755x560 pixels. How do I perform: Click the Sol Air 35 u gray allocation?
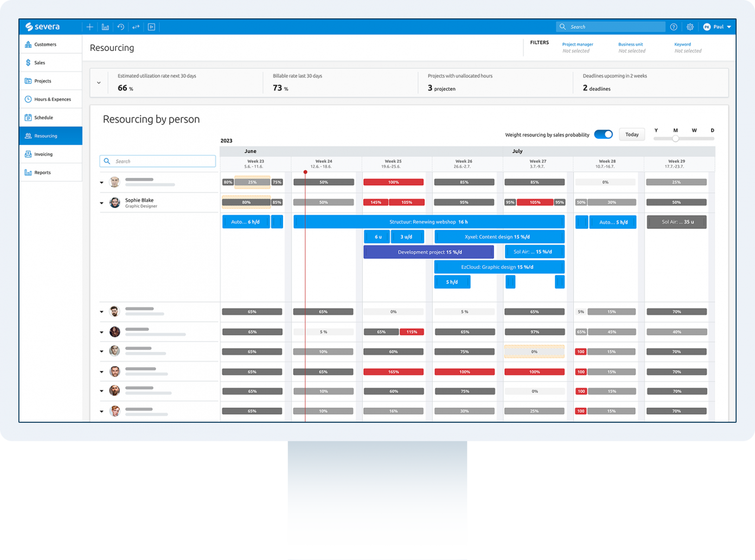(676, 222)
